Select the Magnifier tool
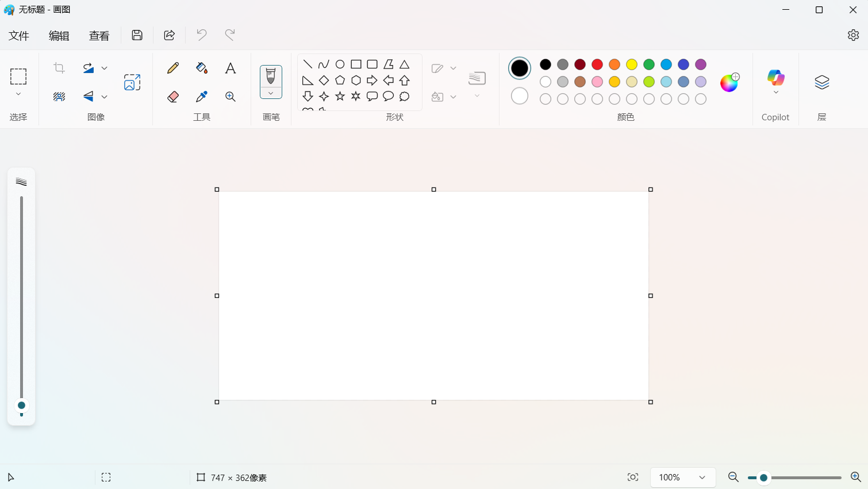Viewport: 868px width, 489px height. pos(231,97)
